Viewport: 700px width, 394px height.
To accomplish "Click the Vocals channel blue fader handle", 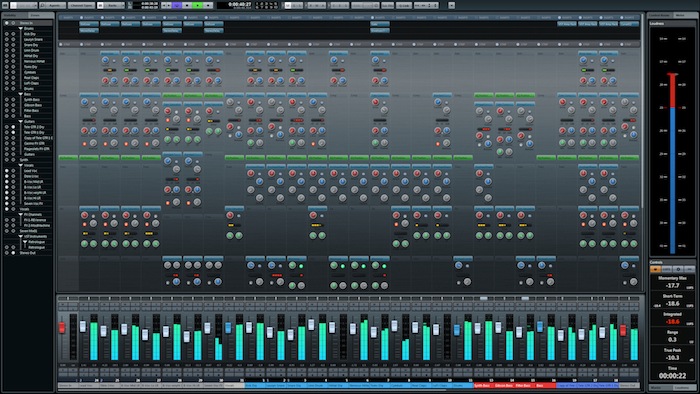I will (228, 328).
